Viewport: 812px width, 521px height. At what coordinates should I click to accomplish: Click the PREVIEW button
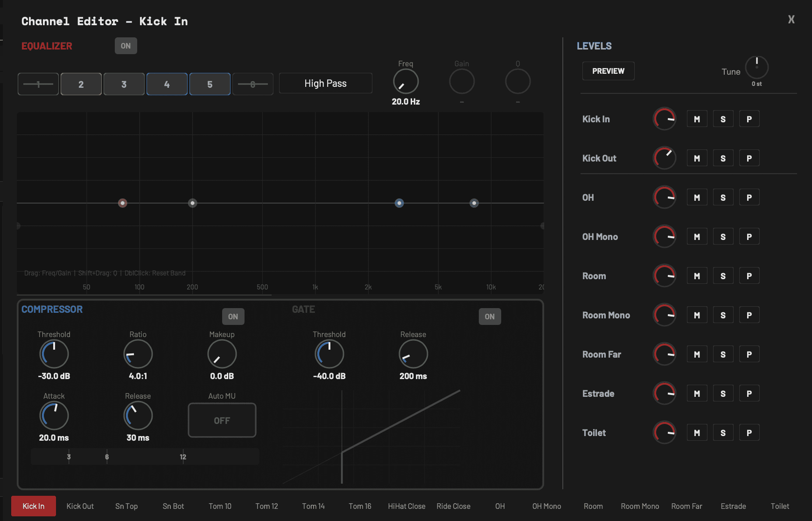[x=608, y=71]
